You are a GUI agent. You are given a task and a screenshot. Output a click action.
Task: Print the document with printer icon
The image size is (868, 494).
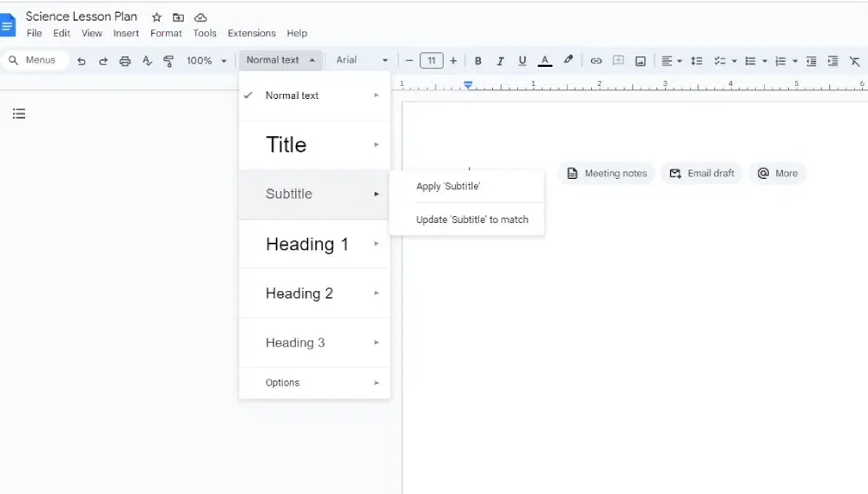coord(125,61)
